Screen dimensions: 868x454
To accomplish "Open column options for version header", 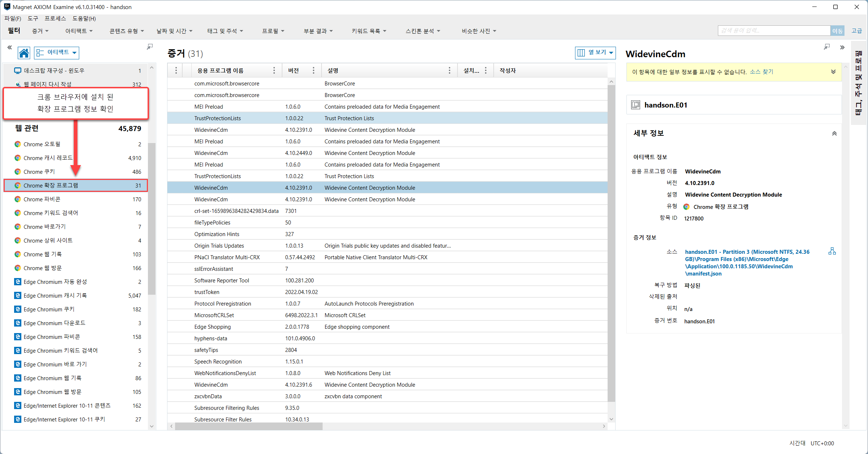I will tap(314, 70).
